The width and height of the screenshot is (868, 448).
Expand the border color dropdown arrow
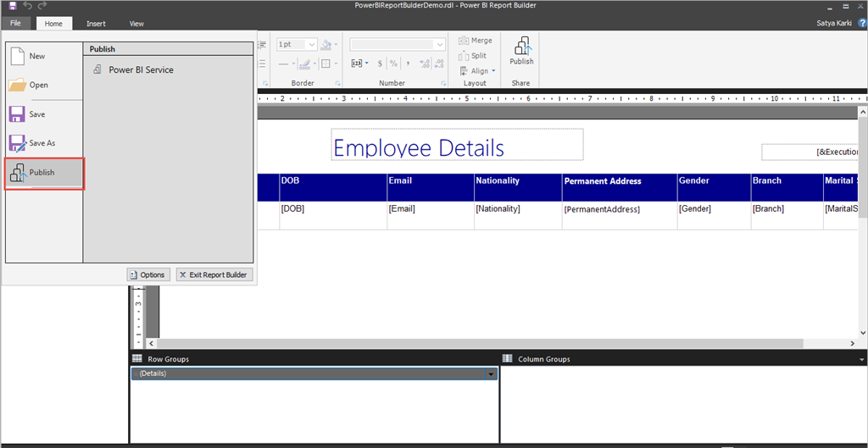coord(315,64)
